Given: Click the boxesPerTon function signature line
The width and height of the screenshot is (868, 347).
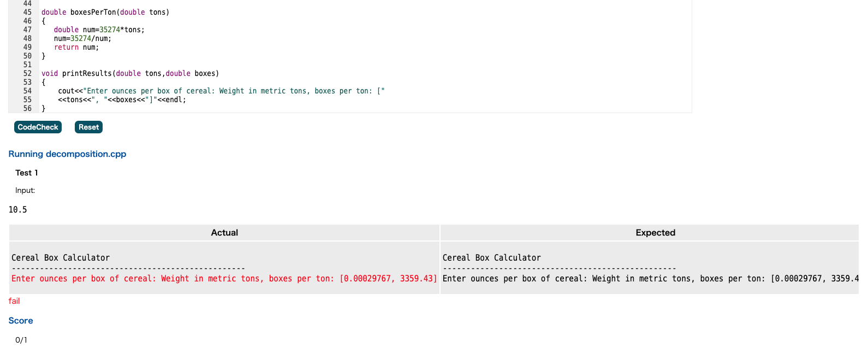Looking at the screenshot, I should click(105, 12).
